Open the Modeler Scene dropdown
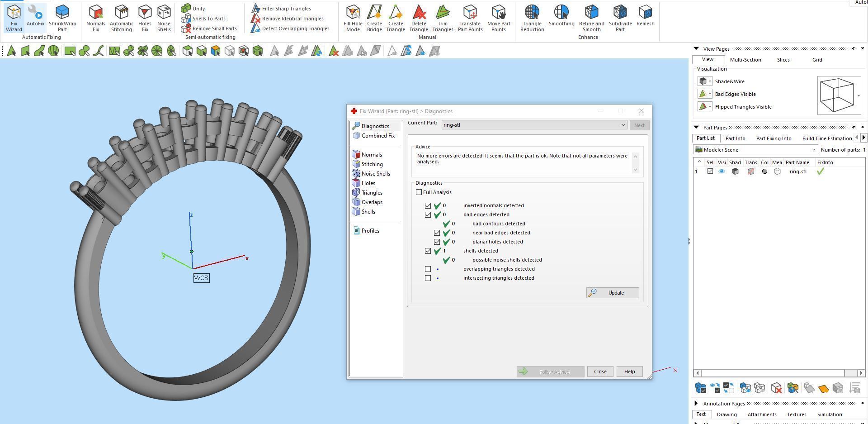Image resolution: width=868 pixels, height=424 pixels. click(756, 150)
